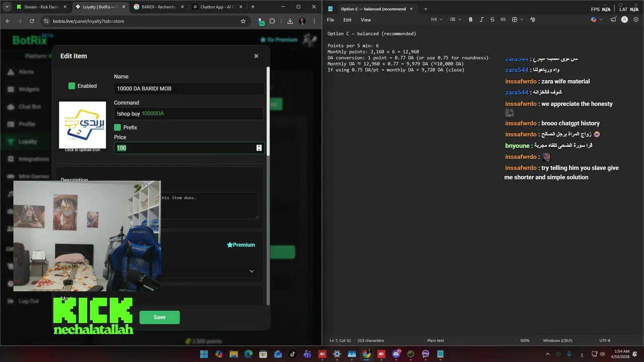
Task: Adjust the Price stepper arrows
Action: point(259,148)
